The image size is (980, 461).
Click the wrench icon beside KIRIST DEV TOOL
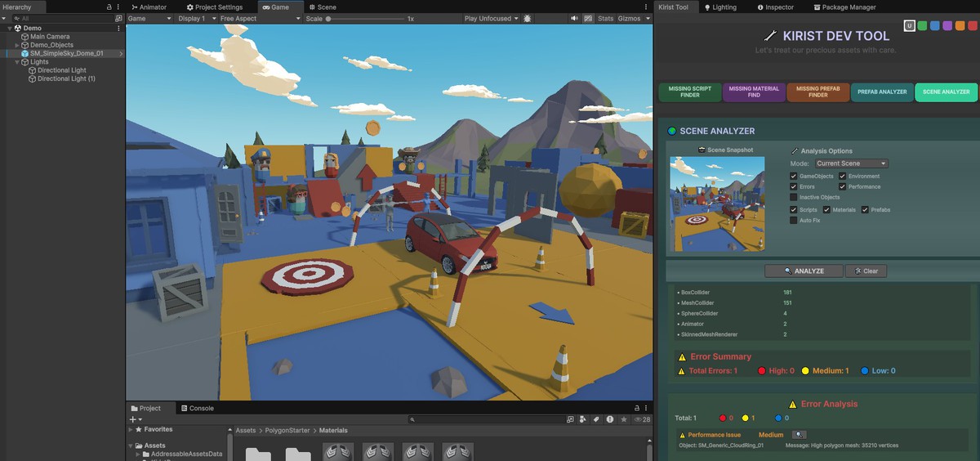pos(770,35)
